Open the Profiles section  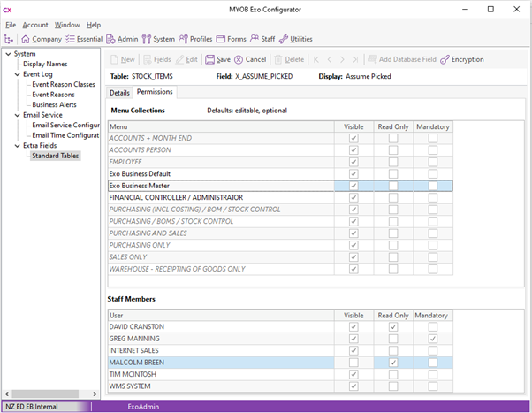click(x=195, y=40)
